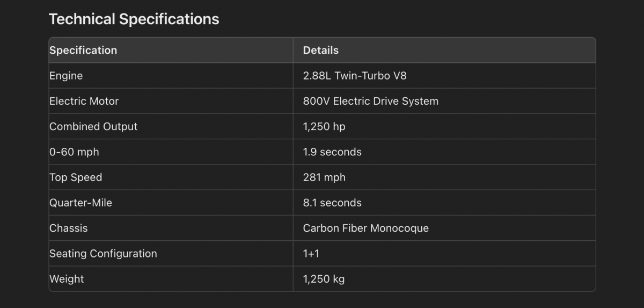Select the Carbon Fiber Monocoque cell
This screenshot has width=644, height=308.
(366, 228)
